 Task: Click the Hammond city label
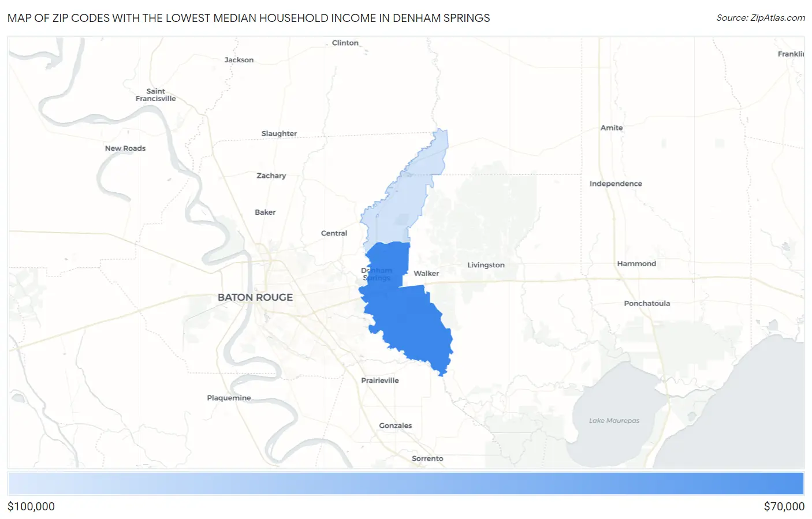pos(636,264)
